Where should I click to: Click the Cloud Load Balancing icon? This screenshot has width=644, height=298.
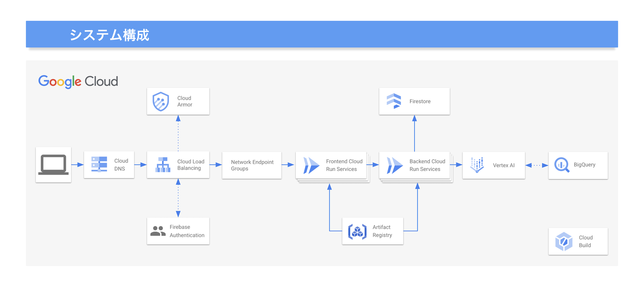coord(163,165)
